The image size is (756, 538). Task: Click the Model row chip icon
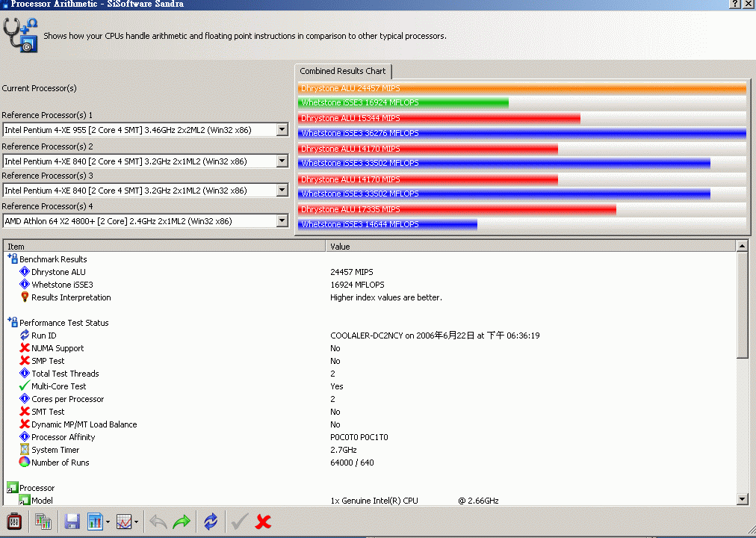coord(25,500)
